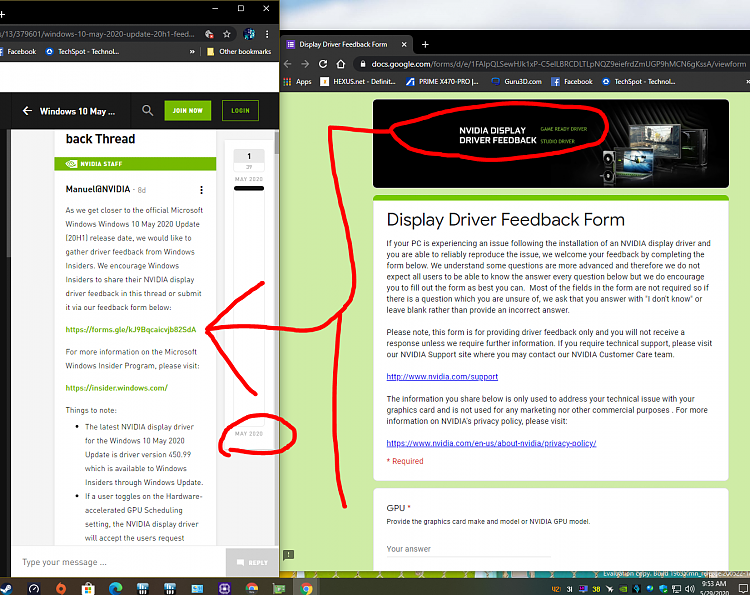Click the LOGIN button
This screenshot has height=595, width=750.
click(x=240, y=110)
